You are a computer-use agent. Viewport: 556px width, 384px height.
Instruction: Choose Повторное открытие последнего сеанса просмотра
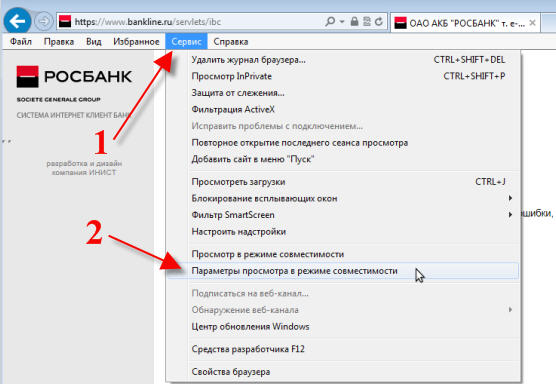[x=343, y=143]
